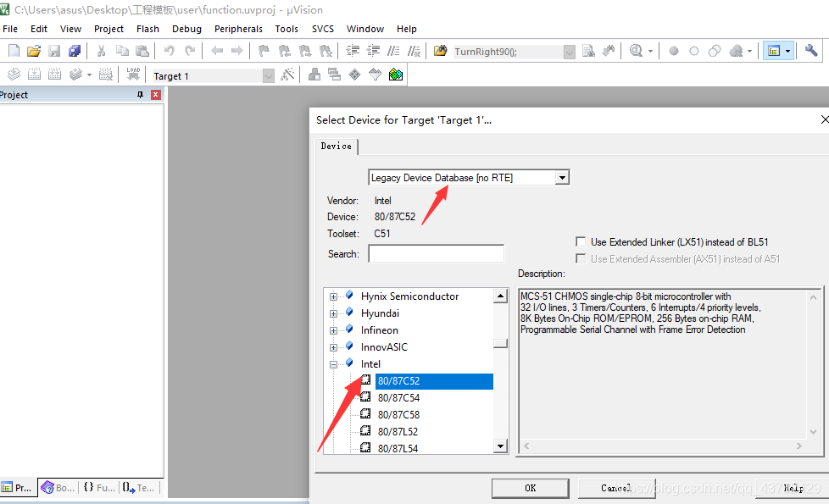The height and width of the screenshot is (504, 829).
Task: Switch to Functions tab in Project panel
Action: (x=99, y=488)
